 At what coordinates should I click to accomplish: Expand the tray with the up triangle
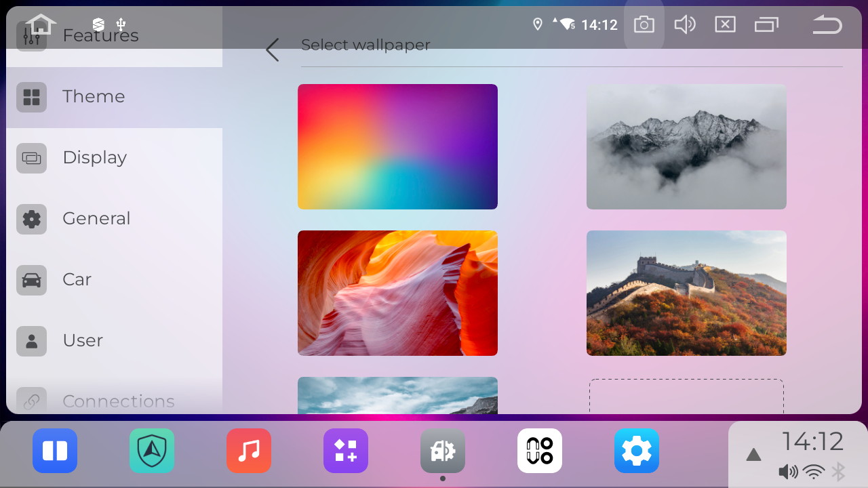pos(753,455)
